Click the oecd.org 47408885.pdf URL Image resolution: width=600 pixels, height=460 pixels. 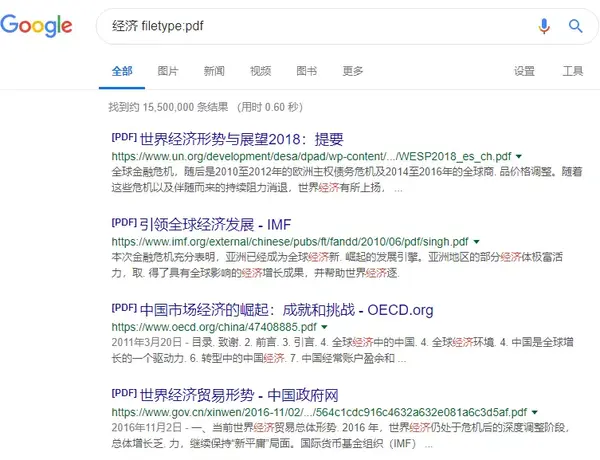[x=214, y=327]
